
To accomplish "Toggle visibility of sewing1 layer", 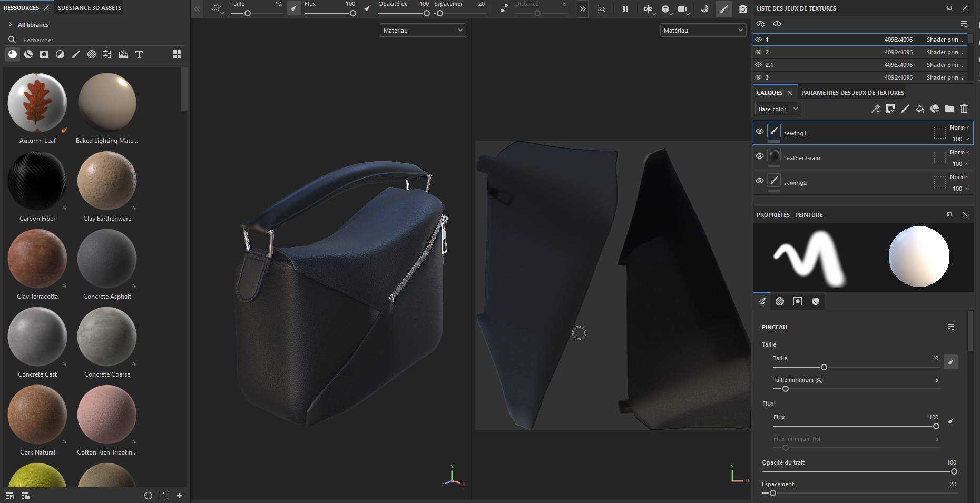I will (760, 132).
